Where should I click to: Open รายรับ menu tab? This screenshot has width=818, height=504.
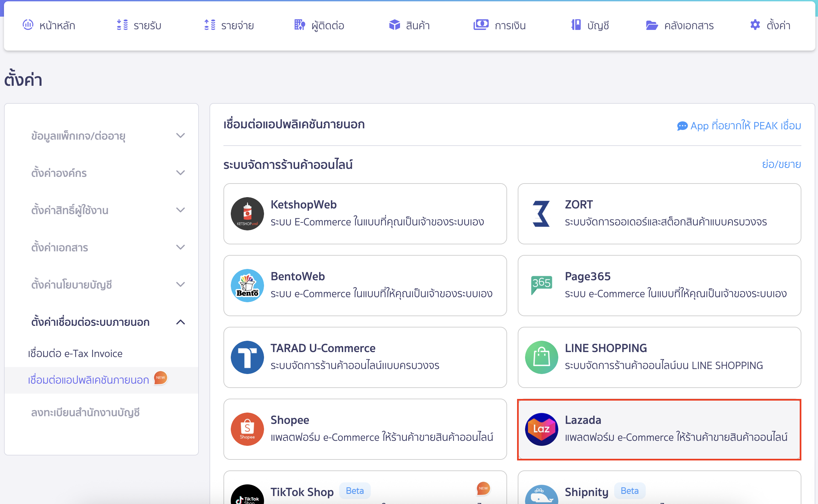(139, 25)
